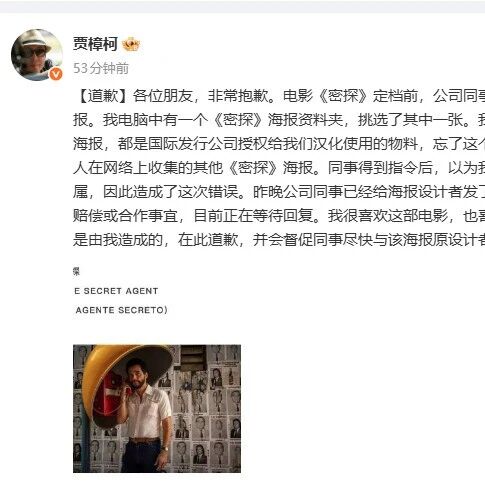Image resolution: width=485 pixels, height=486 pixels.
Task: Click the man's wristwatch in the photo
Action: point(165,449)
